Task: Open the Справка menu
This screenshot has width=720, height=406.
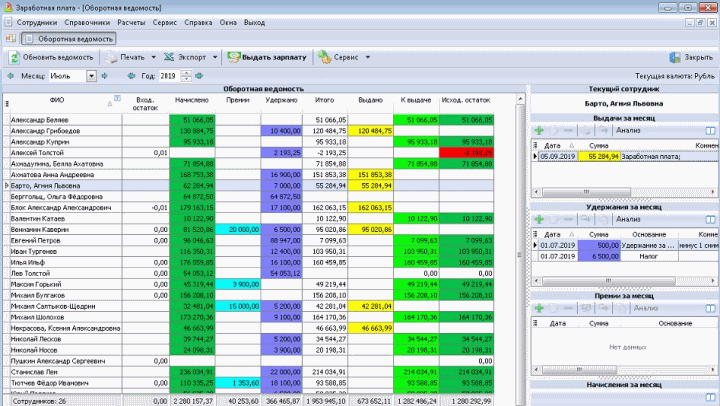Action: (198, 23)
